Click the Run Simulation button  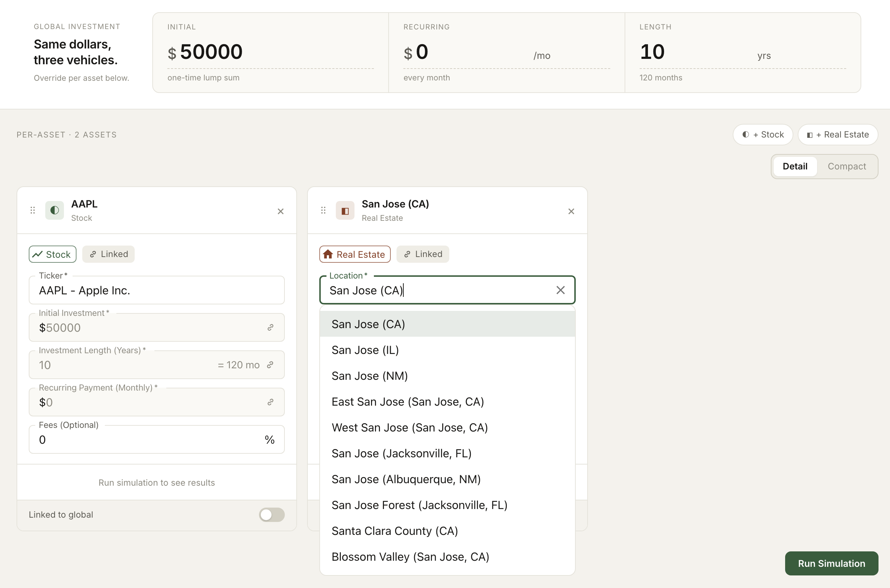point(831,563)
